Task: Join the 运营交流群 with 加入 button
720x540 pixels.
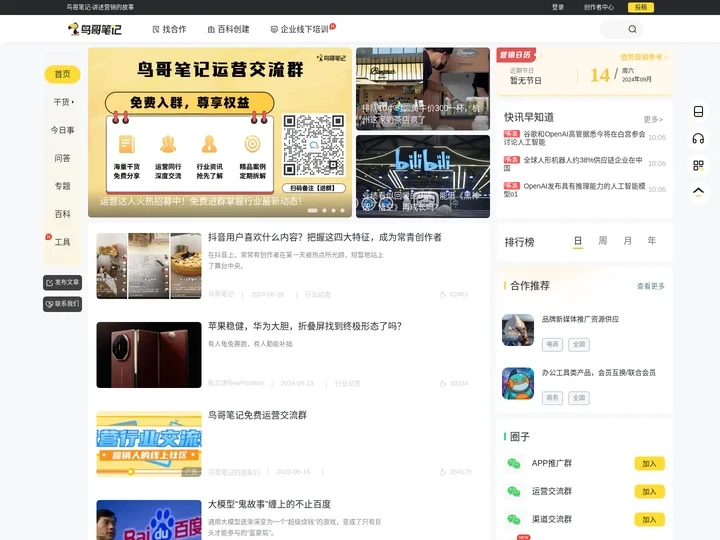Action: [649, 492]
